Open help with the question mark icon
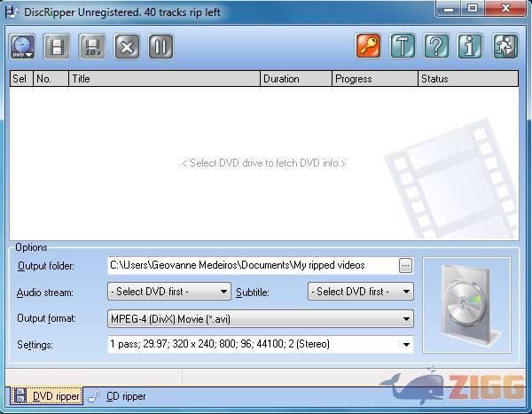This screenshot has width=532, height=414. pyautogui.click(x=436, y=46)
